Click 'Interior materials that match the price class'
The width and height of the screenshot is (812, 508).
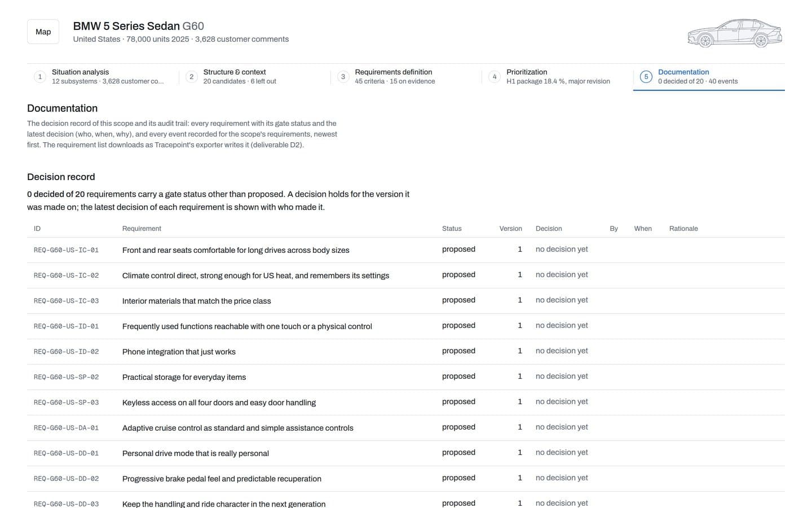(x=196, y=301)
